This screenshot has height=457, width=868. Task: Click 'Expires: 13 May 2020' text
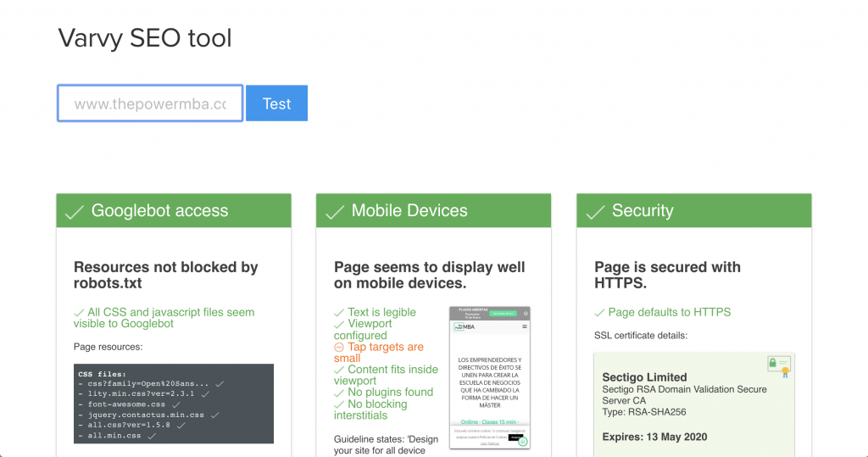click(655, 437)
